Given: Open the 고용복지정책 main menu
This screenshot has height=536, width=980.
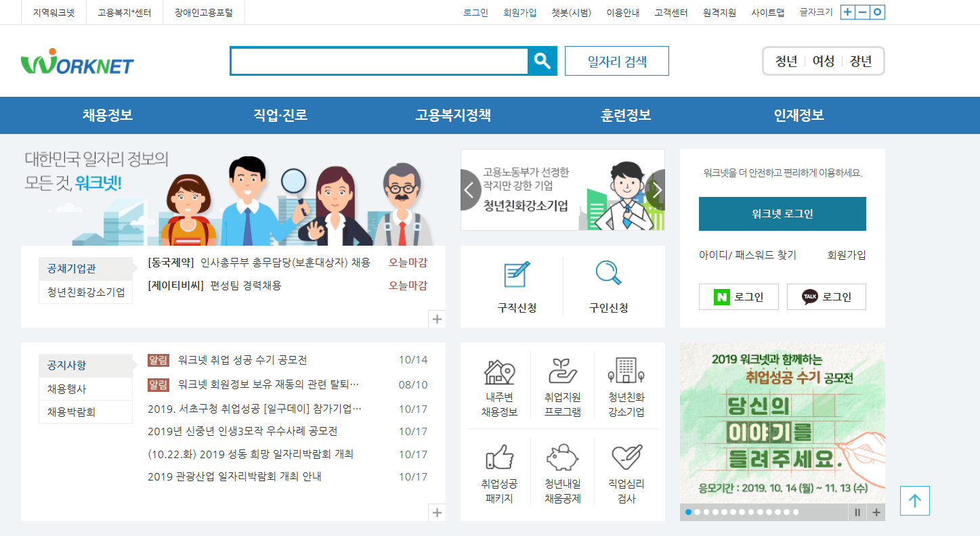Looking at the screenshot, I should pos(453,115).
